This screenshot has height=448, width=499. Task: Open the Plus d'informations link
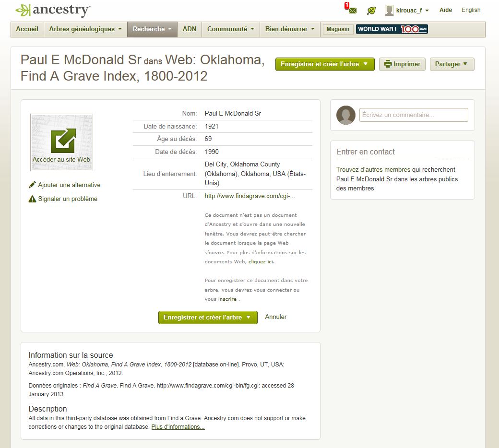pos(178,427)
